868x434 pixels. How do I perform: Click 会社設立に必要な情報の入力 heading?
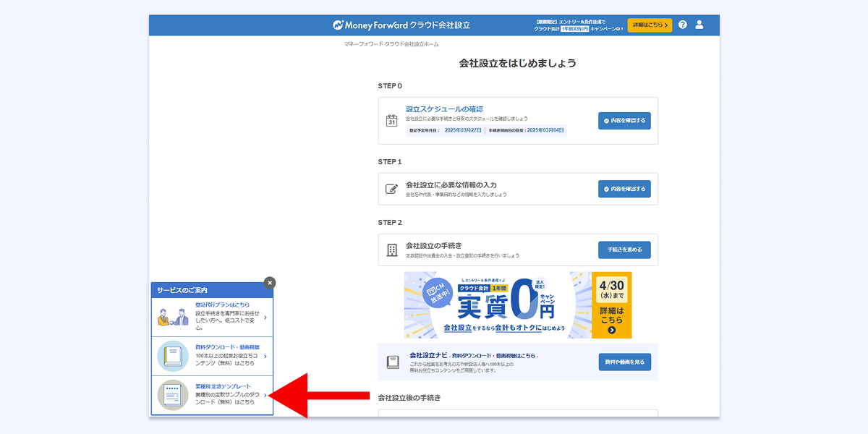point(451,185)
